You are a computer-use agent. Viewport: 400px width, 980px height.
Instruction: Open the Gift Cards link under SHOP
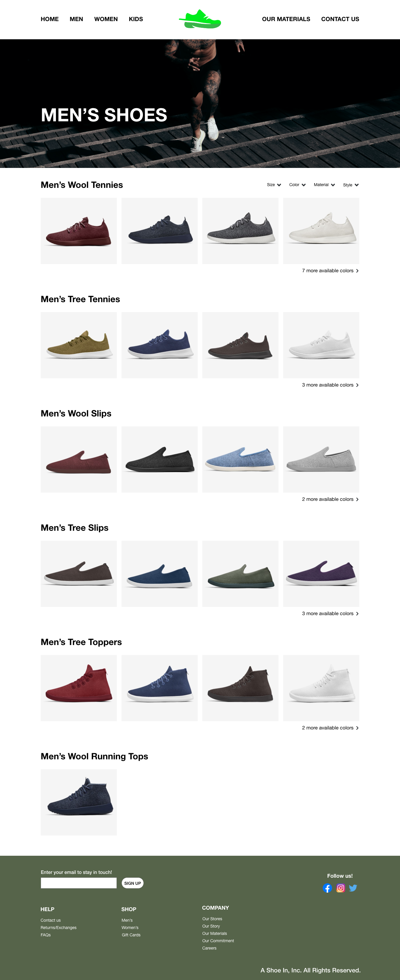(x=131, y=935)
